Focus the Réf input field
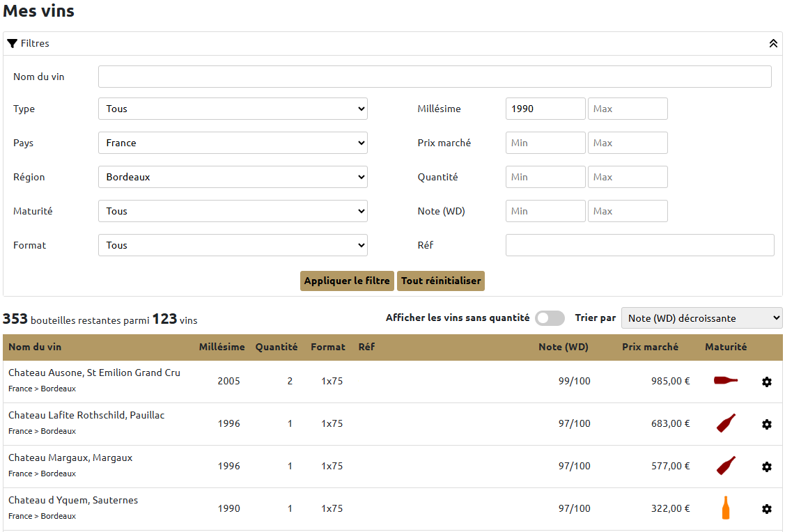 (x=640, y=244)
